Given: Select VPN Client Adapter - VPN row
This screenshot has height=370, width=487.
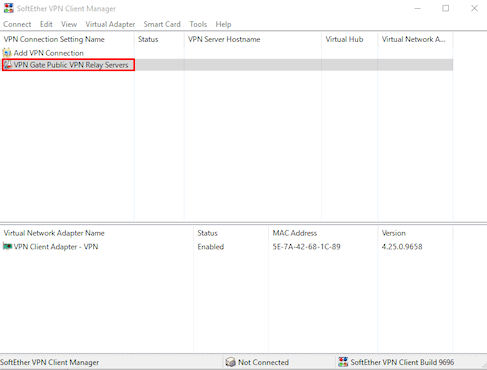Looking at the screenshot, I should tap(56, 247).
